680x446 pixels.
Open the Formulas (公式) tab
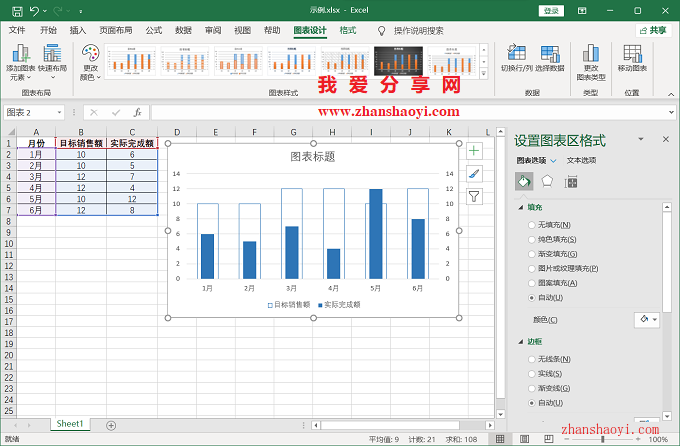tap(154, 30)
